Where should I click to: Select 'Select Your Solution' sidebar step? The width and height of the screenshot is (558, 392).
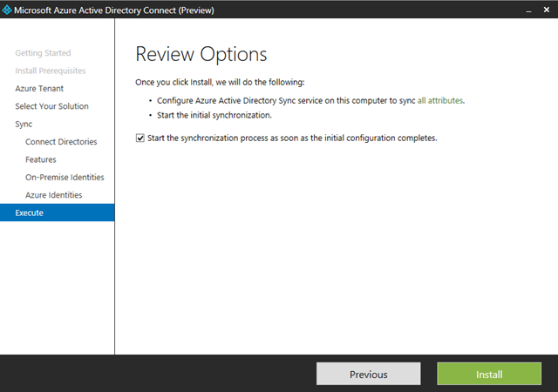(x=51, y=106)
